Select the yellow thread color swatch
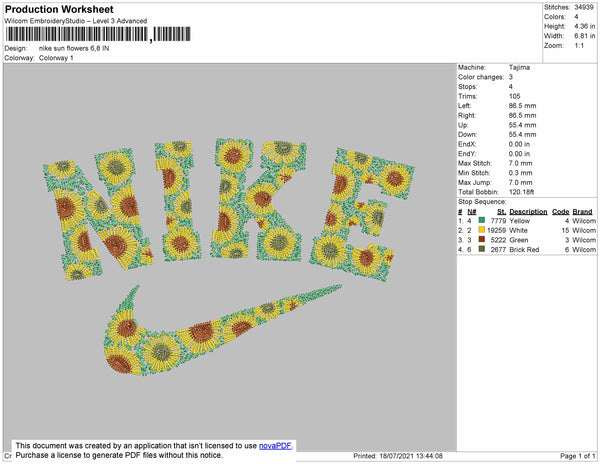 482,230
